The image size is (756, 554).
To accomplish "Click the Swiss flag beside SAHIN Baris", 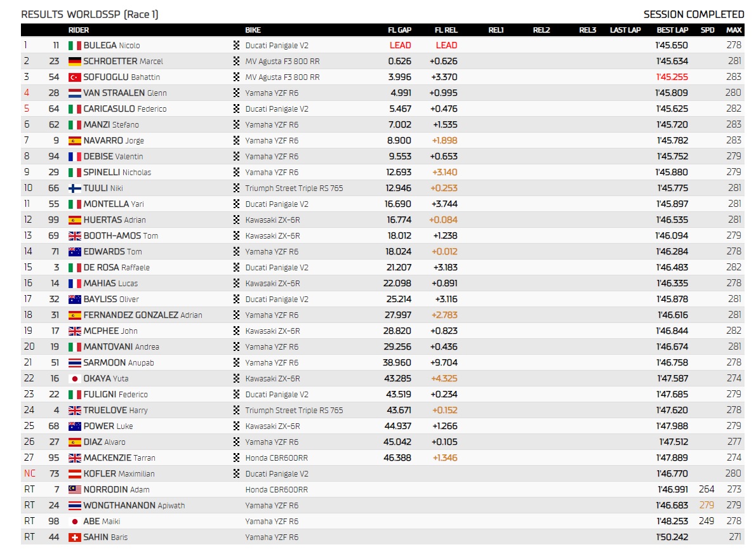I will coord(75,538).
